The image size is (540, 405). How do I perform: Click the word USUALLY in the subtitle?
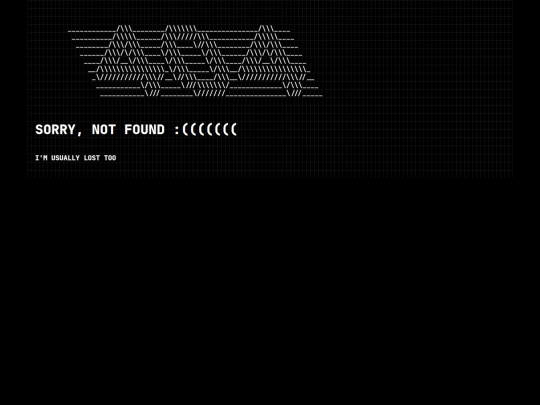point(65,158)
